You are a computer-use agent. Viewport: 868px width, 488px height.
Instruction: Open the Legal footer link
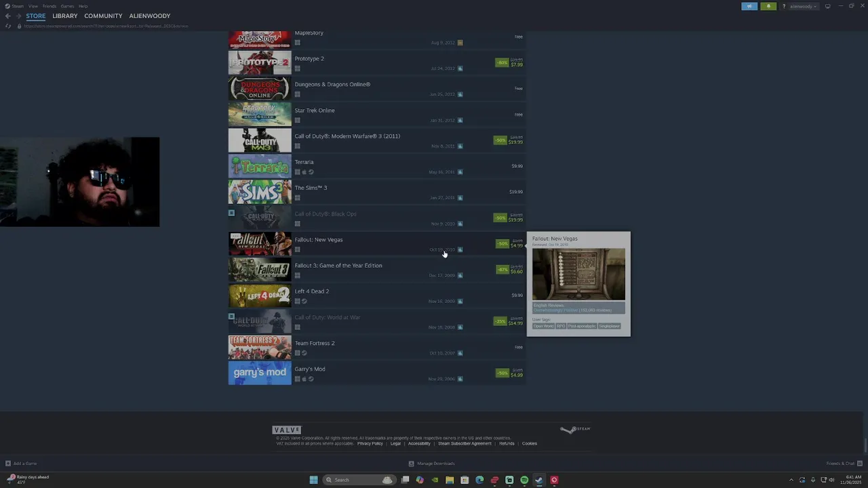(x=395, y=443)
